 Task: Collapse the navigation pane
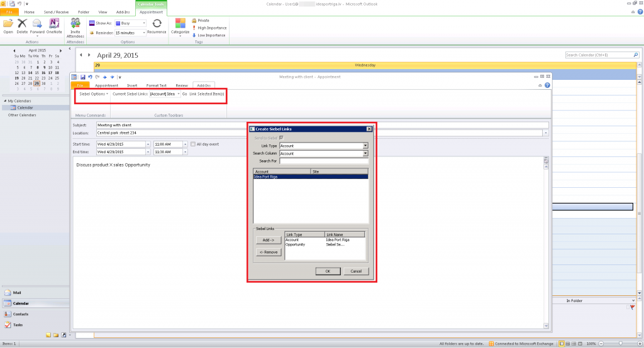(x=69, y=48)
